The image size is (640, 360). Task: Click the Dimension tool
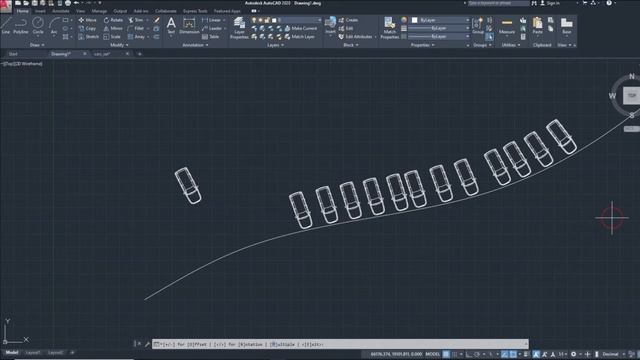(189, 26)
